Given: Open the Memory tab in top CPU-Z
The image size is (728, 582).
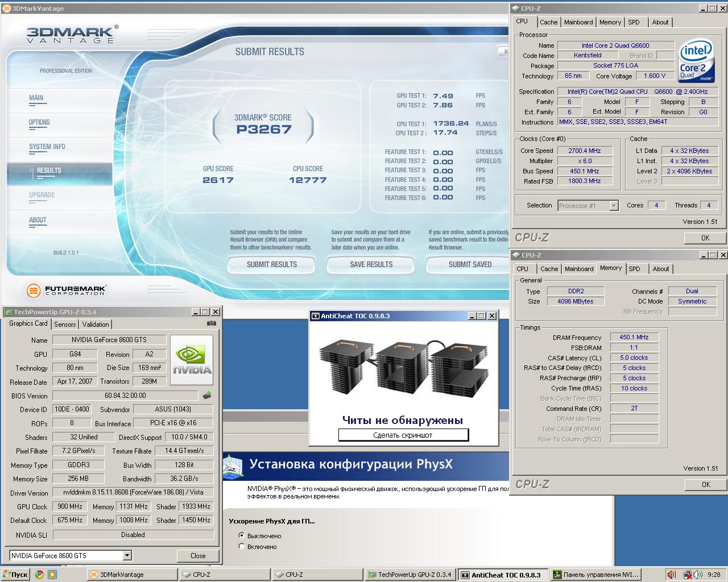Looking at the screenshot, I should coord(610,22).
